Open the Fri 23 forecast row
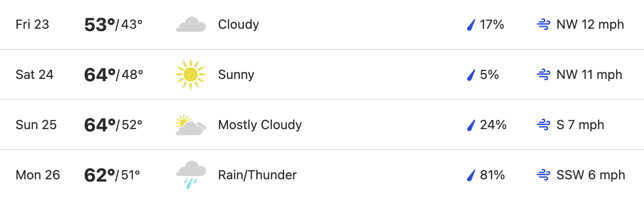644x198 pixels. pos(322,25)
